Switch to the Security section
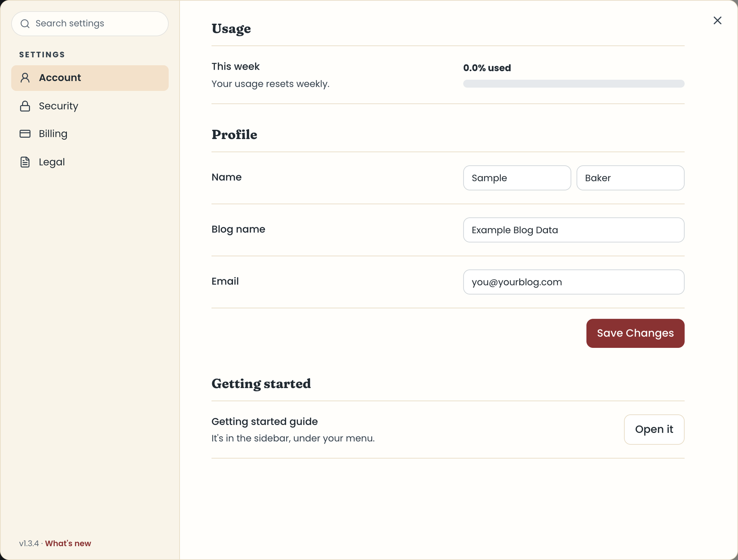Viewport: 738px width, 560px height. (90, 106)
